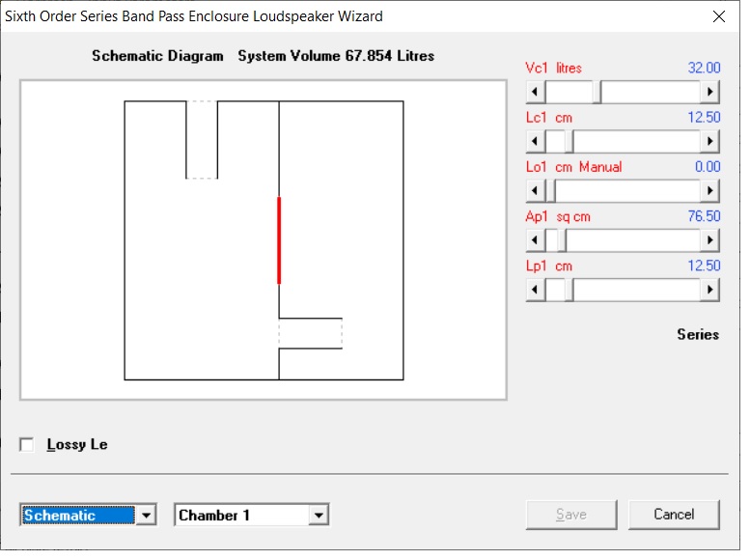Viewport: 750px width, 560px height.
Task: Click the Lo1 value 0.00
Action: [x=708, y=167]
